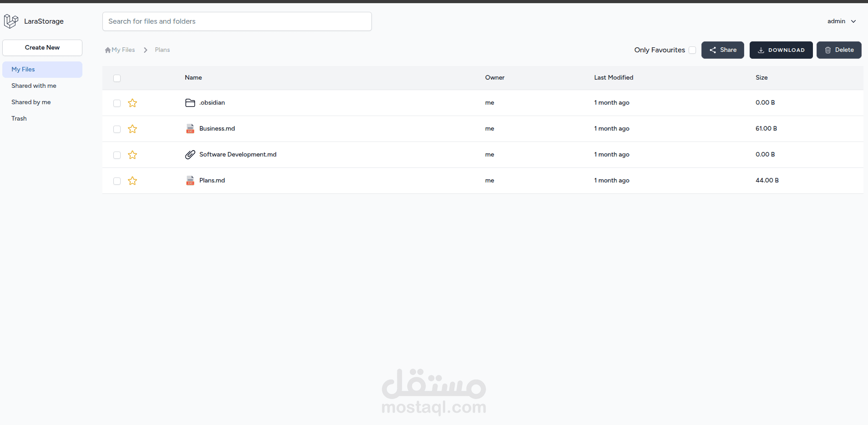Click the Last Modified column header
This screenshot has height=425, width=868.
(614, 78)
